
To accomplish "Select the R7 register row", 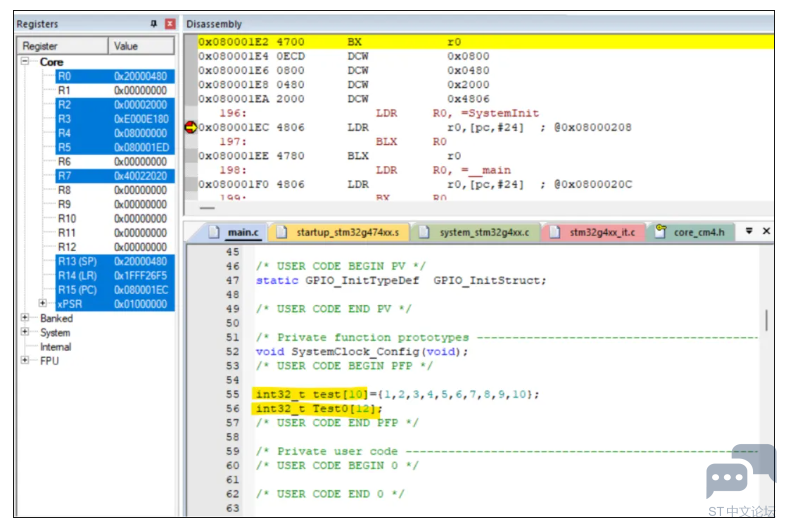I will (115, 176).
